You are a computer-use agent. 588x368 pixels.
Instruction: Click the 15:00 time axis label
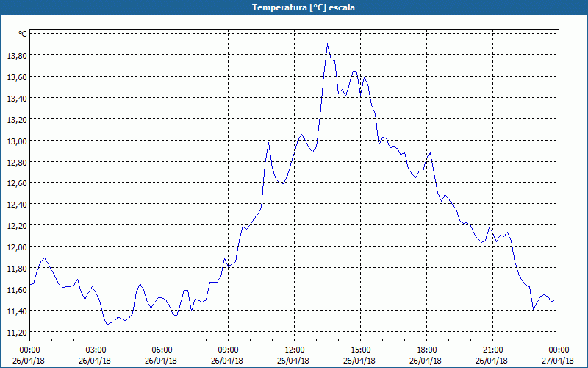click(360, 350)
